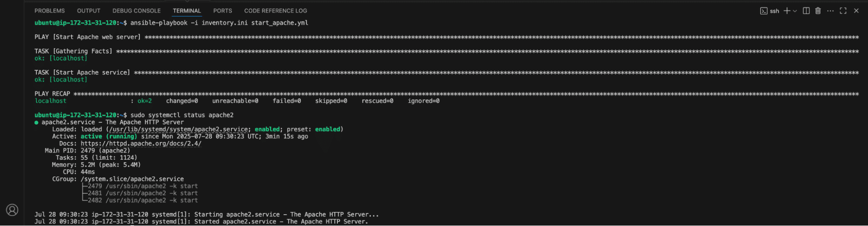
Task: Open the panel's more actions ellipsis
Action: point(830,11)
